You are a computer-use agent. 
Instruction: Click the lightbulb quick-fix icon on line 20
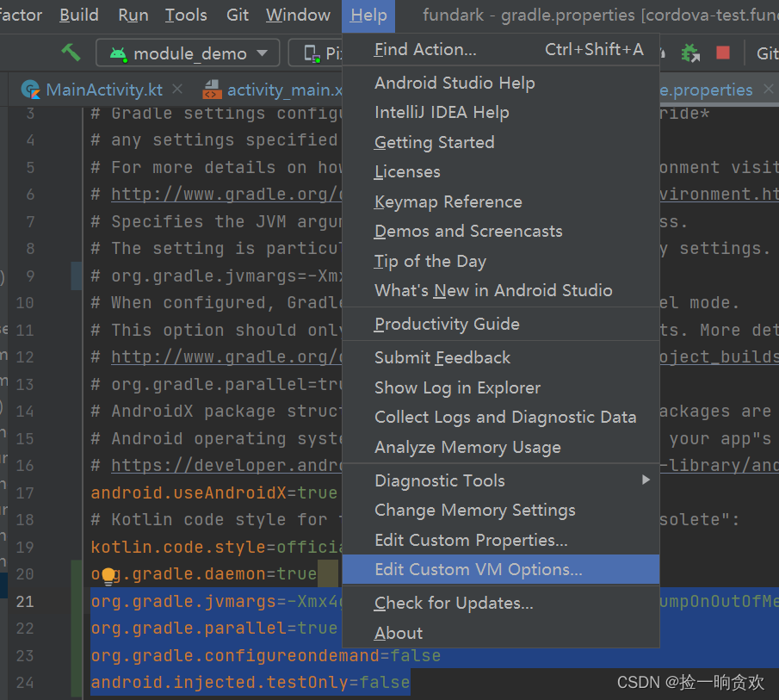[108, 575]
